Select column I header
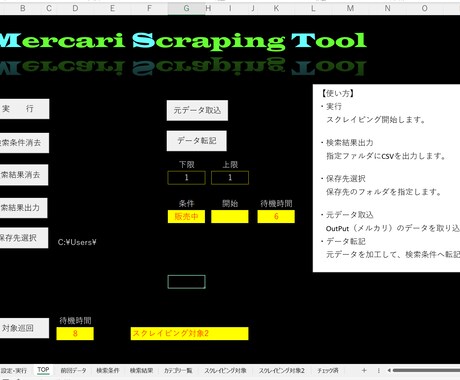This screenshot has width=460, height=380. pos(230,8)
